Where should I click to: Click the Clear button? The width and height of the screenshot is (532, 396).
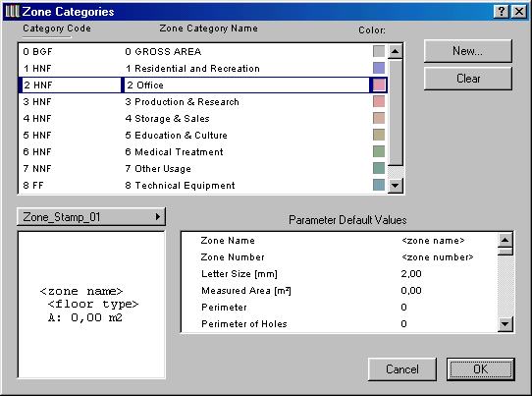(468, 79)
